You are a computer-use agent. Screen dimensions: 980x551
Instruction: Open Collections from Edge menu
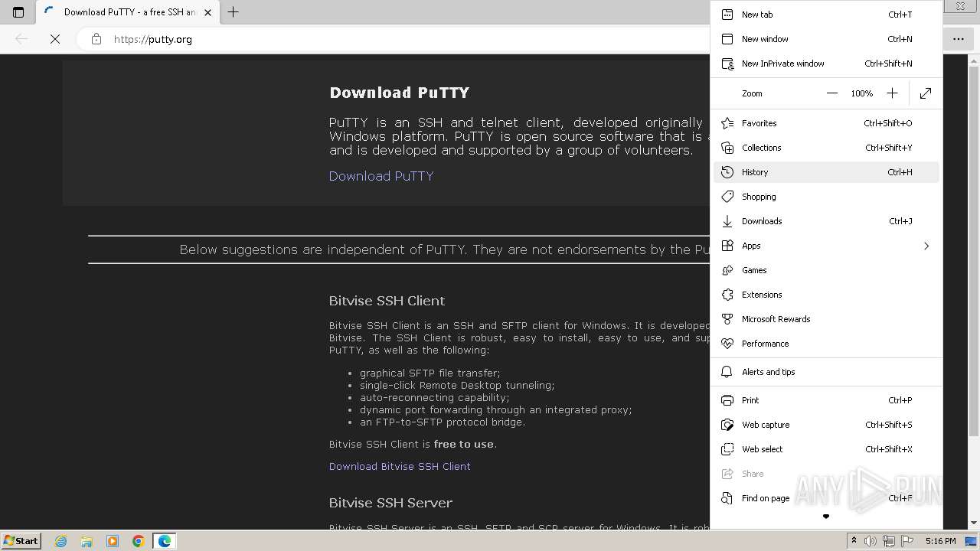826,148
